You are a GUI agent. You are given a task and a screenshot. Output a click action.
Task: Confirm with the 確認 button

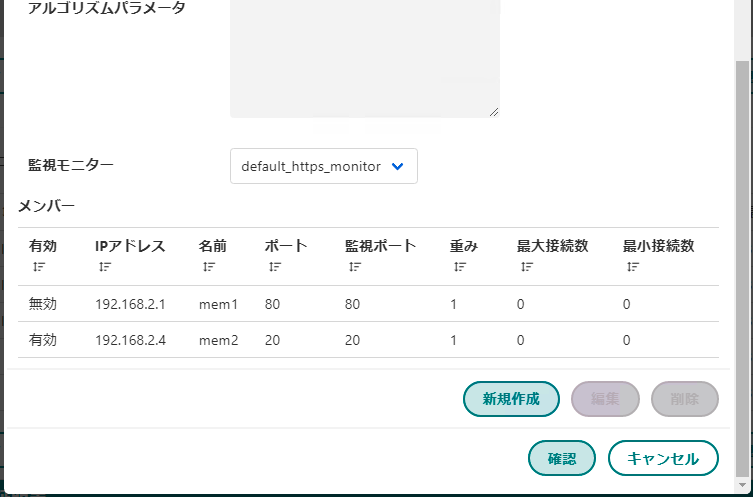tap(562, 458)
